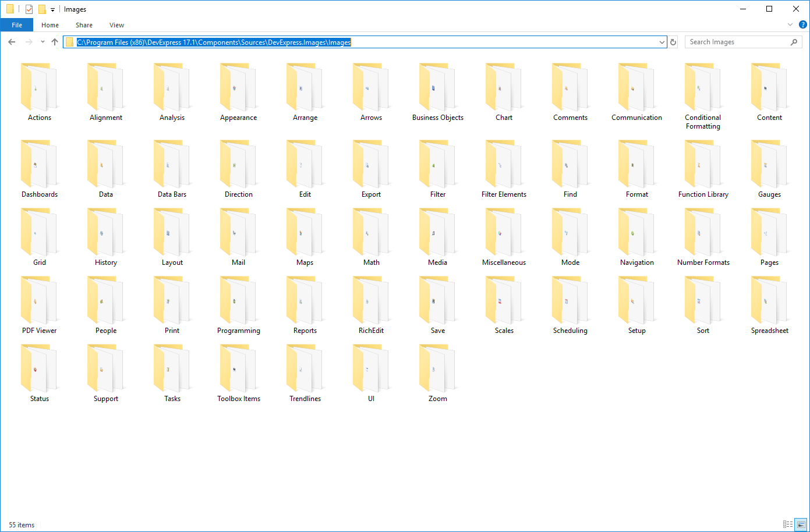The image size is (810, 532).
Task: Select the Conditional Formatting folder
Action: click(x=703, y=97)
